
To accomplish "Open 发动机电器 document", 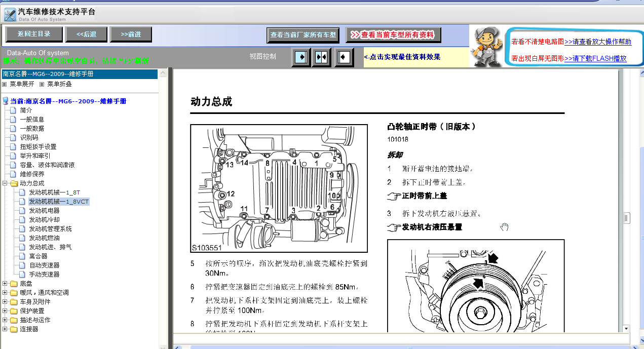I will (x=44, y=211).
